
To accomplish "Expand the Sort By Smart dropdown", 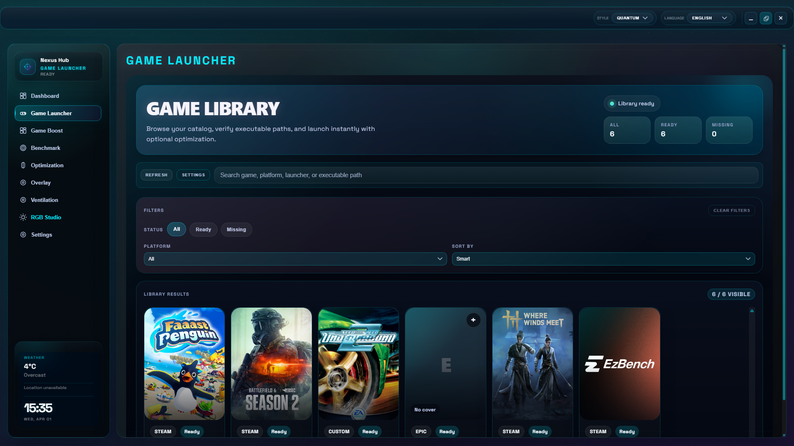I will tap(603, 259).
